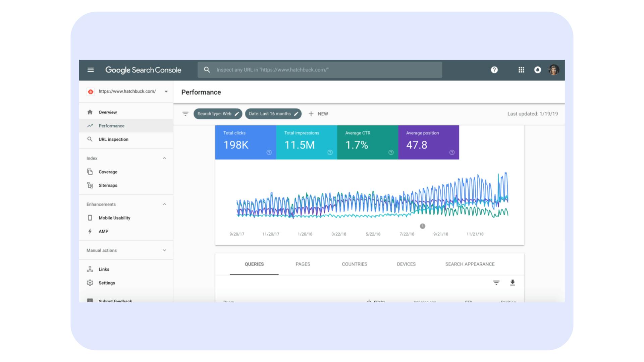Toggle the Total clicks metric card
Viewport: 644px width, 362px height.
pos(245,142)
